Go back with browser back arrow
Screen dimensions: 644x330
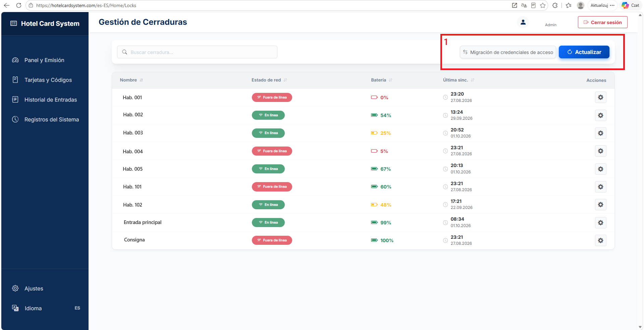point(7,5)
